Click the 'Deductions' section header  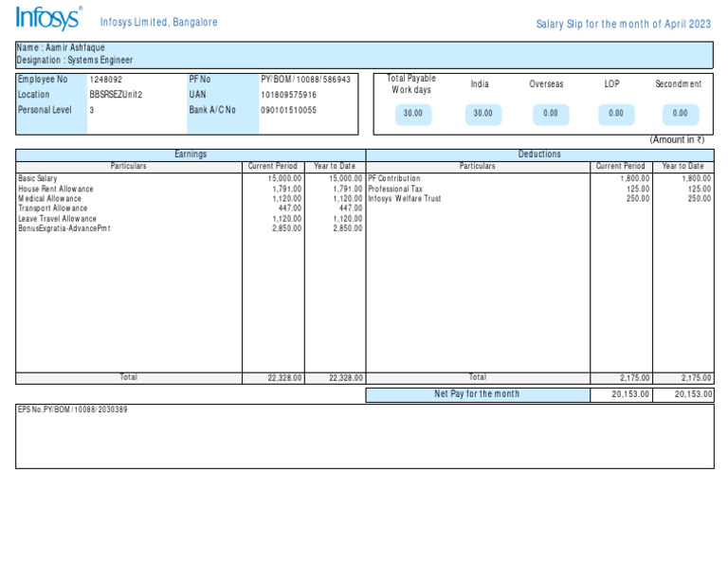[x=539, y=154]
